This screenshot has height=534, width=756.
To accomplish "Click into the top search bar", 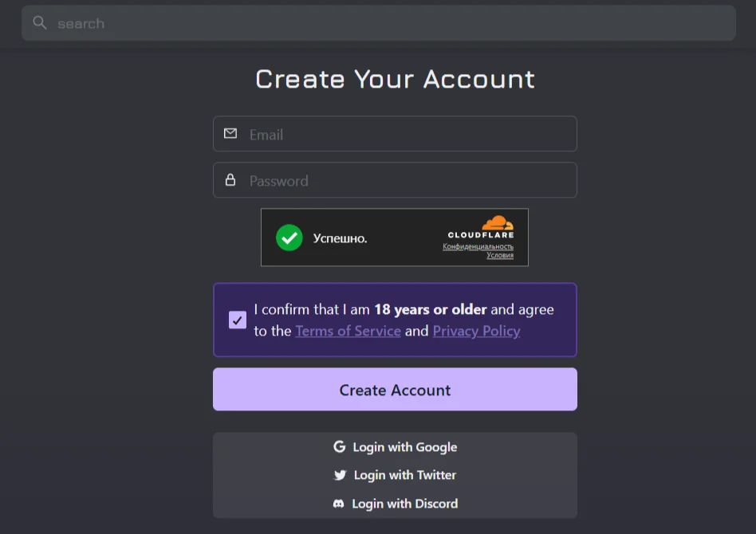I will click(379, 23).
